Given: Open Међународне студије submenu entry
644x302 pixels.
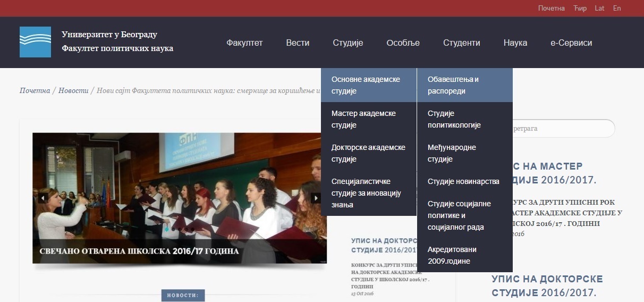Looking at the screenshot, I should [465, 153].
